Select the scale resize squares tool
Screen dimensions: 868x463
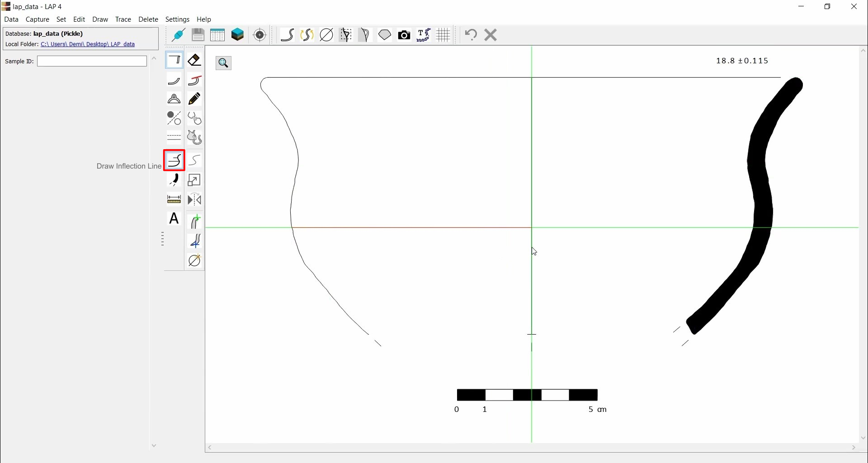pos(194,180)
